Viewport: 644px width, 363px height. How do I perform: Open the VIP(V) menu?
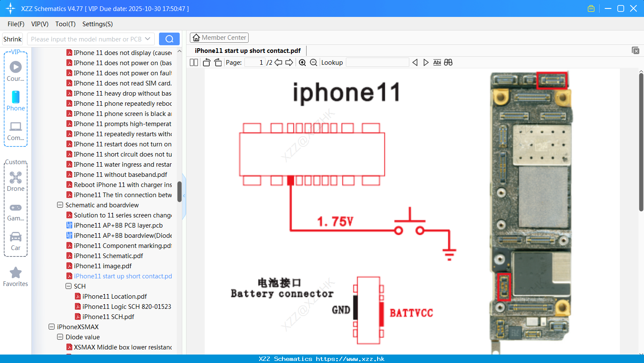coord(40,24)
